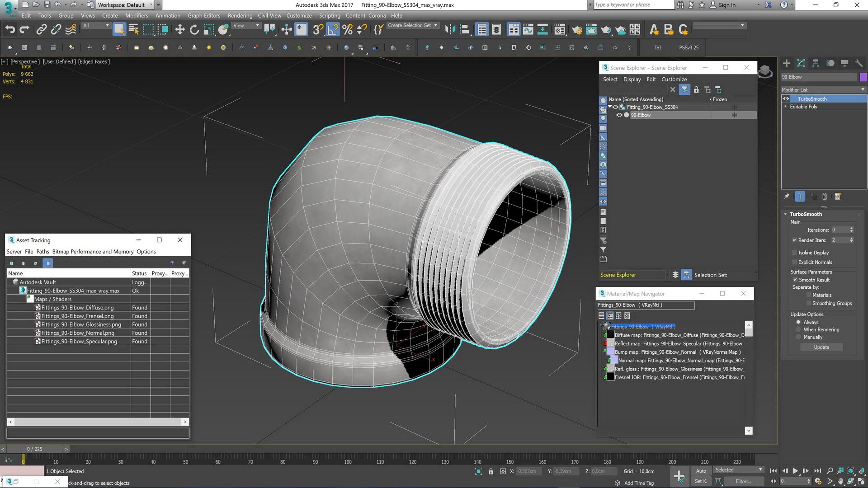Open Utilities panel wrench icon
Screen dimensions: 868x488
coord(859,63)
